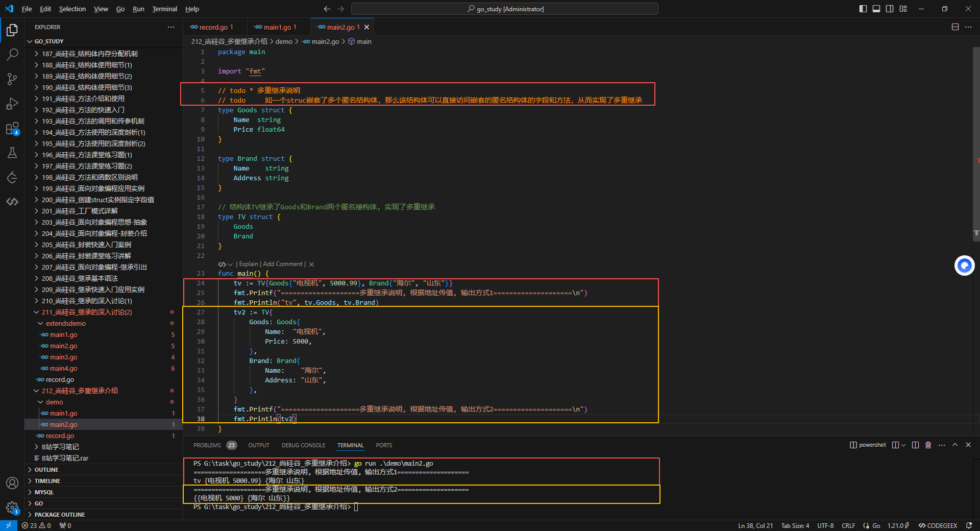Click CODEGEEX status bar item
The height and width of the screenshot is (531, 980).
(938, 525)
